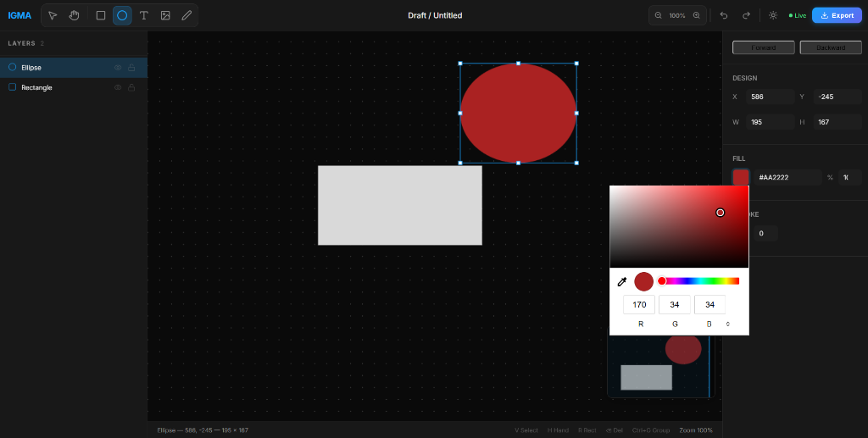Send selection Backward
Viewport: 868px width, 438px height.
831,47
